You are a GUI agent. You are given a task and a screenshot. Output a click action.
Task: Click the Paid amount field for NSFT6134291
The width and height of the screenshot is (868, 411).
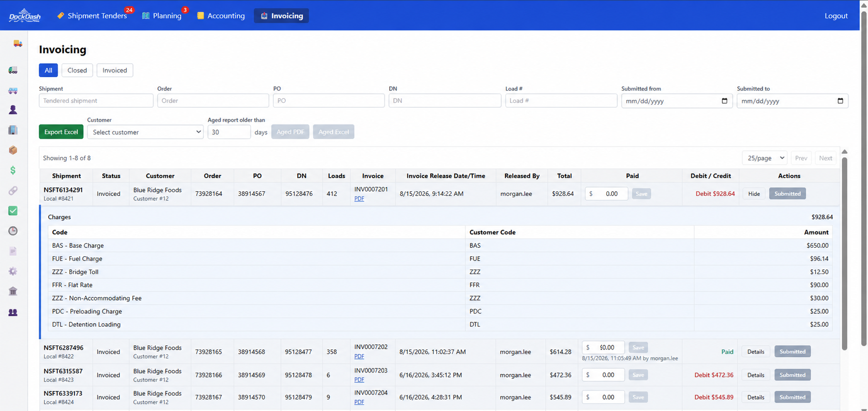point(606,194)
